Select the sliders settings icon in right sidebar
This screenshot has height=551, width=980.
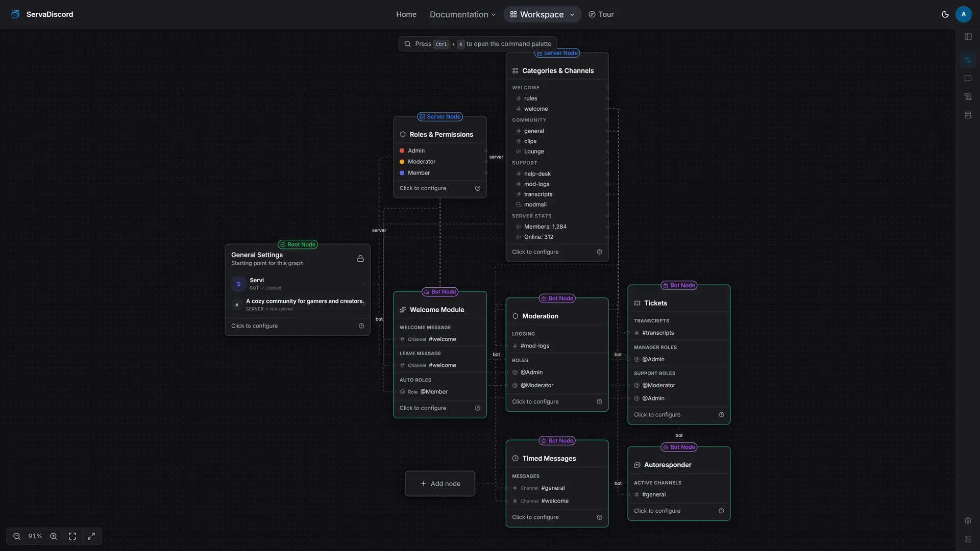(968, 60)
